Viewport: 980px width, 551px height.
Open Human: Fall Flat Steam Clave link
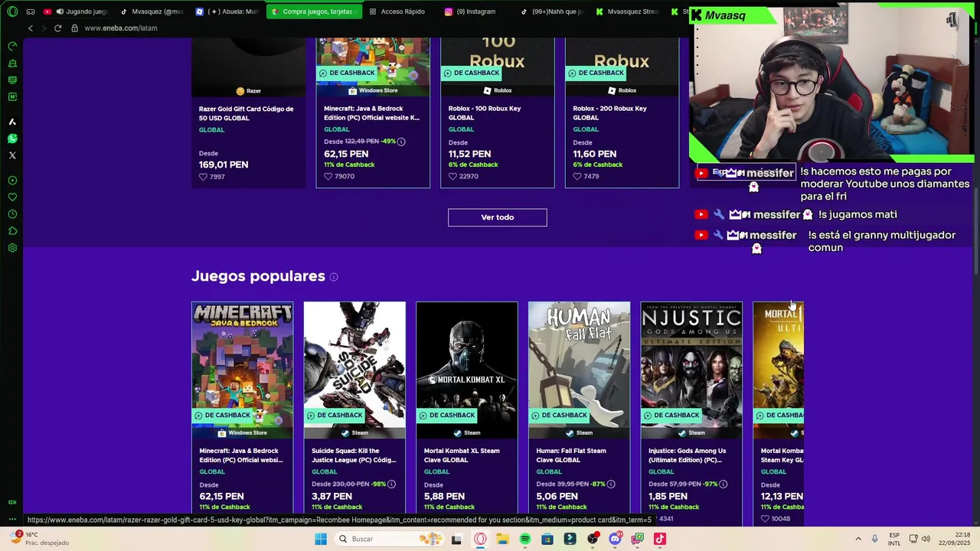click(x=571, y=455)
